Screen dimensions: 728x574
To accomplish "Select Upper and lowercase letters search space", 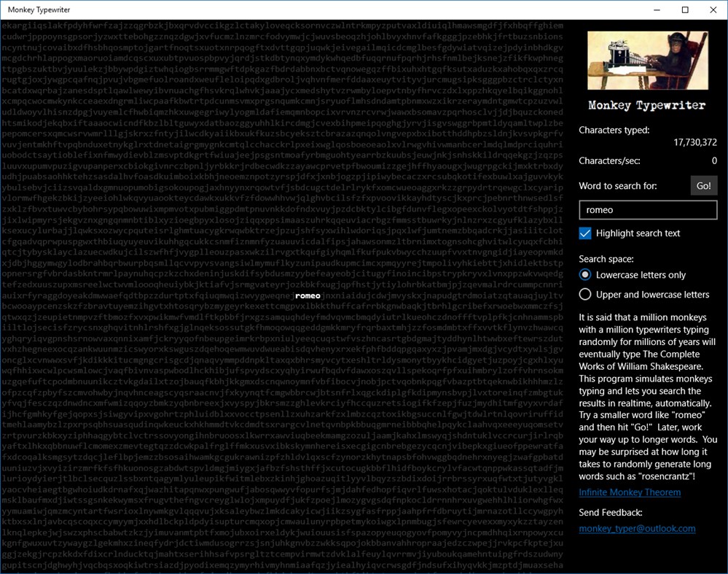I will point(585,294).
